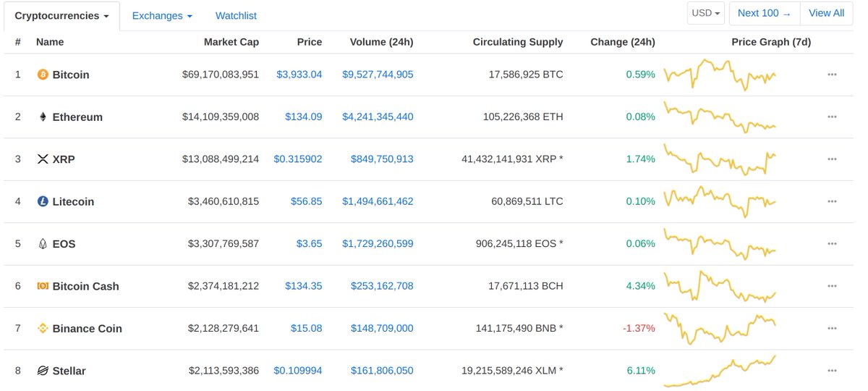
Task: Open the more-options dots for Bitcoin Cash row
Action: click(832, 286)
